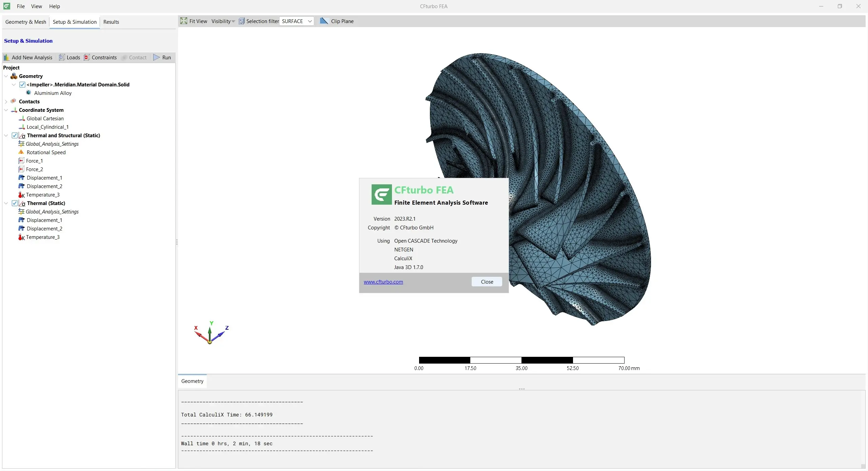Toggle the Impeller Meridian Material Domain Solid checkbox
Viewport: 868px width, 471px height.
[x=22, y=84]
